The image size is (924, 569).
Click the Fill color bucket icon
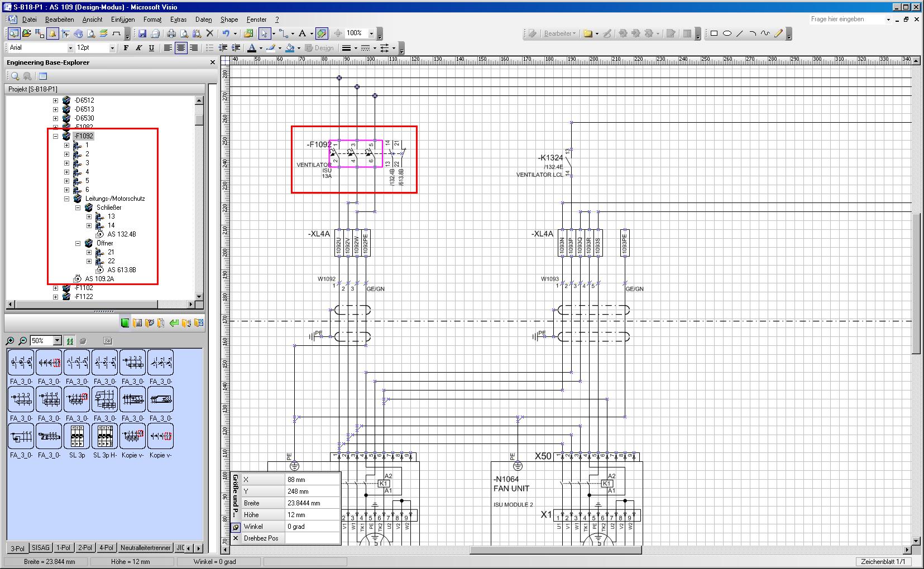coord(290,48)
